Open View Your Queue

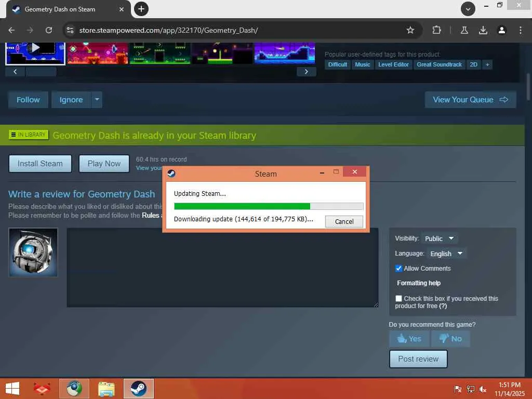pyautogui.click(x=470, y=100)
